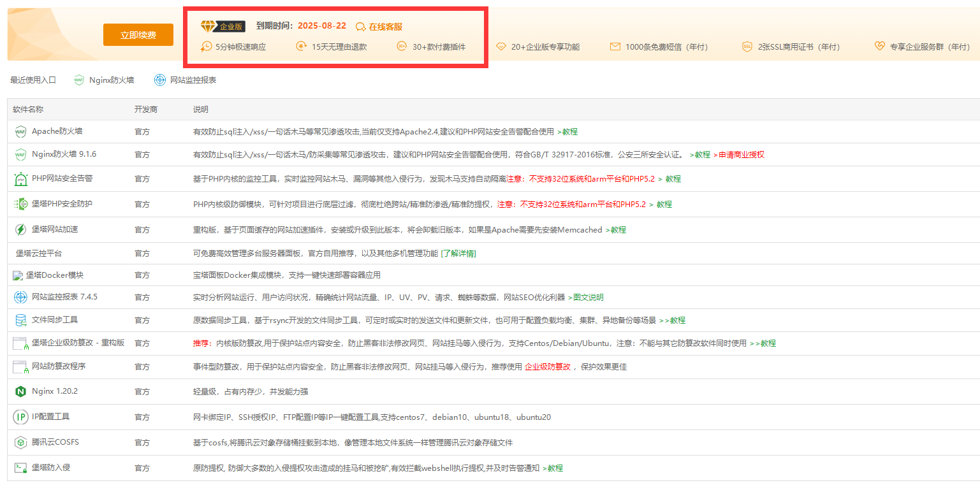Click the 开发商 column header

point(145,110)
